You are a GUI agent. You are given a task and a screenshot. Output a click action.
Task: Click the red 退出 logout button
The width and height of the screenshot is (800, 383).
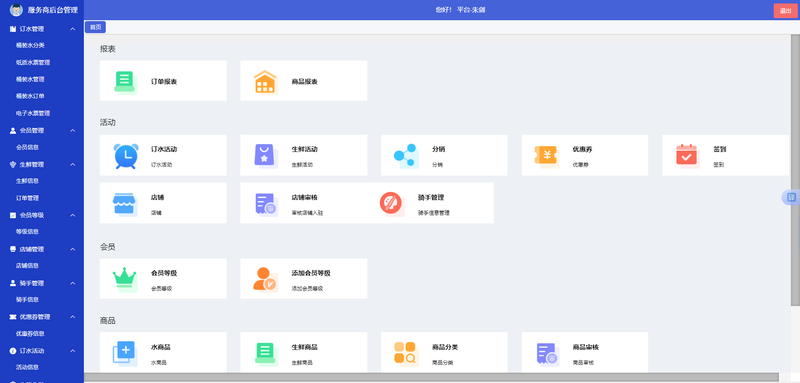tap(785, 11)
